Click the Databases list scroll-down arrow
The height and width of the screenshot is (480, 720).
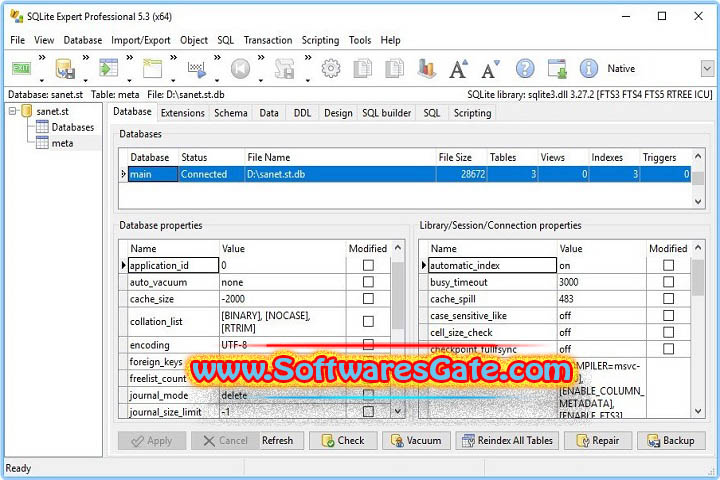698,201
